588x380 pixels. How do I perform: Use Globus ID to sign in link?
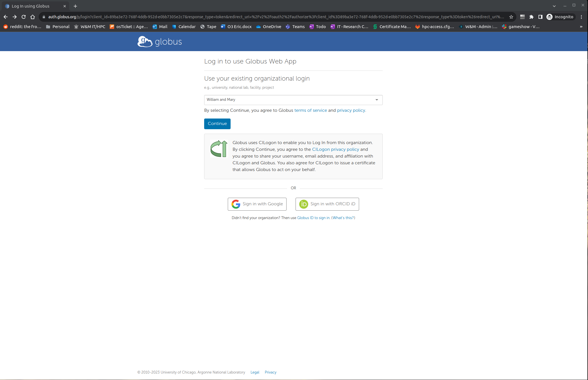313,218
